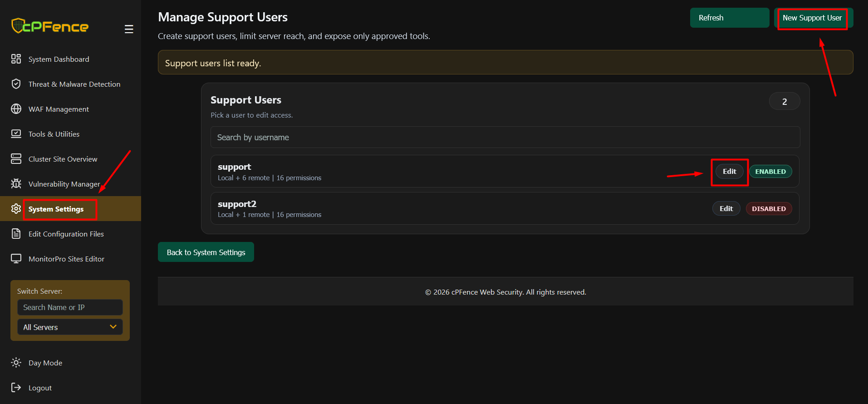Viewport: 868px width, 404px height.
Task: Focus the Search by username field
Action: point(505,137)
